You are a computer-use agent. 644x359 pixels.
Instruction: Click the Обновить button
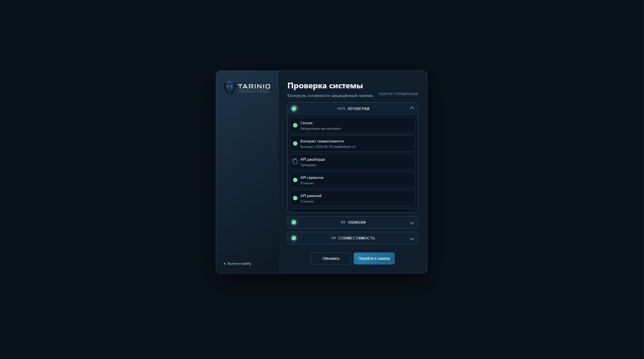point(331,258)
